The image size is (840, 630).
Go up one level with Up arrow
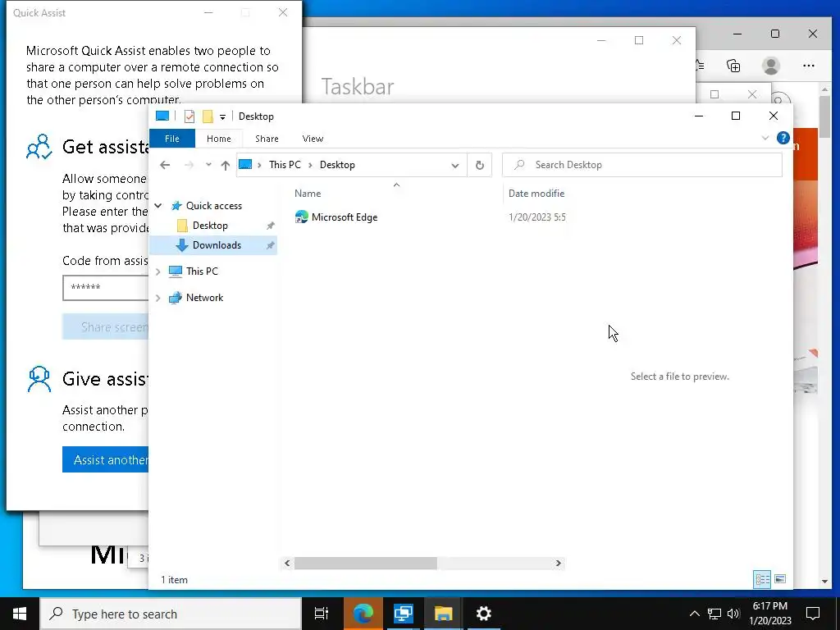click(226, 165)
